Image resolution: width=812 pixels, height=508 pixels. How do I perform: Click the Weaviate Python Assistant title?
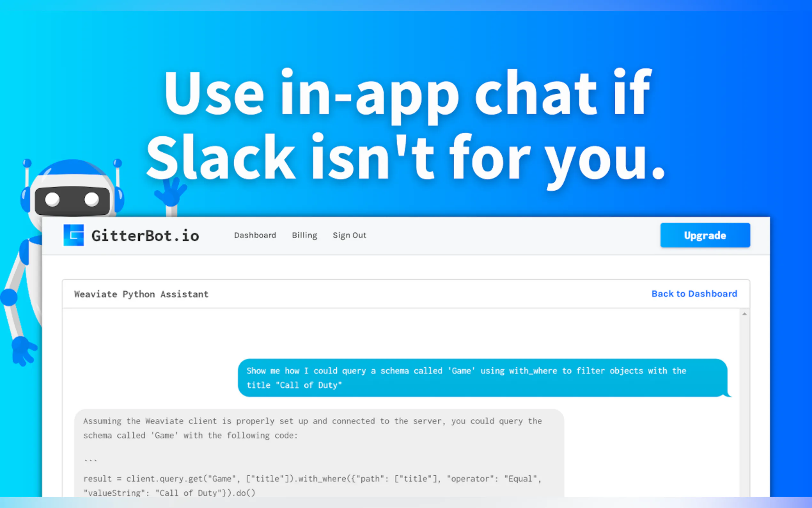pos(141,294)
